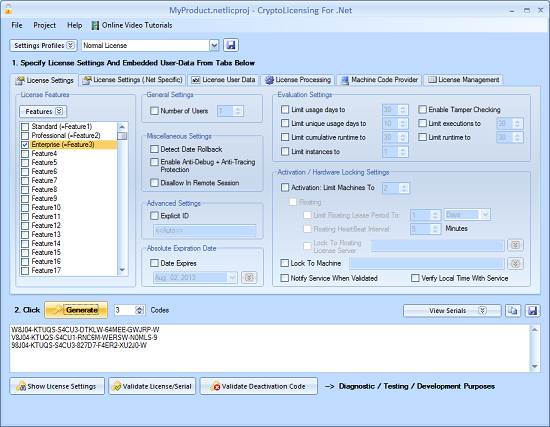
Task: Check Limit cumulative runtime to
Action: [285, 137]
